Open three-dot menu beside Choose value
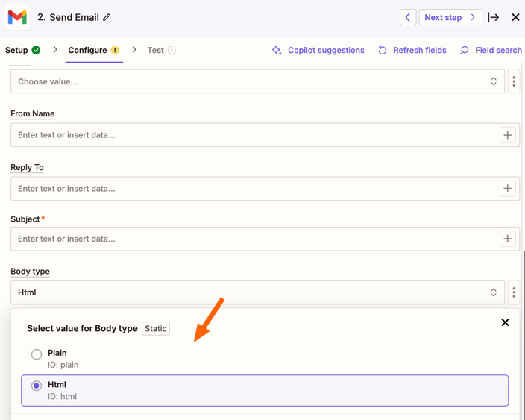Screen dimensions: 525x420 [x=514, y=81]
